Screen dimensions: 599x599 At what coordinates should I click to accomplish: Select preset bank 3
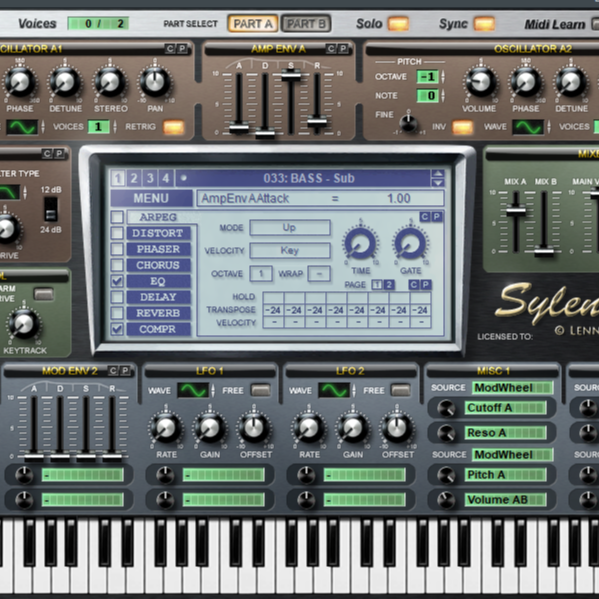tap(150, 178)
